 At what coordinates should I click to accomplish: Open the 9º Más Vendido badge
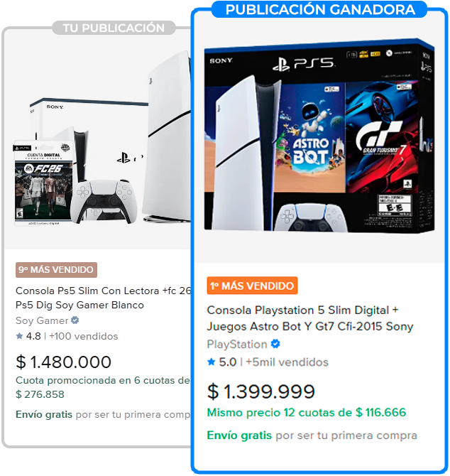pyautogui.click(x=56, y=270)
